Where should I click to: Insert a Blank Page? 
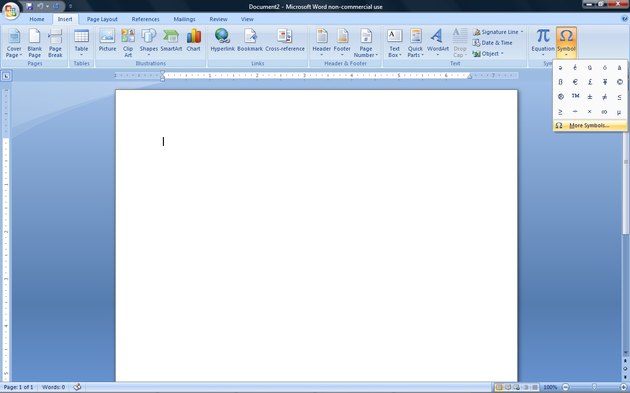(x=35, y=43)
